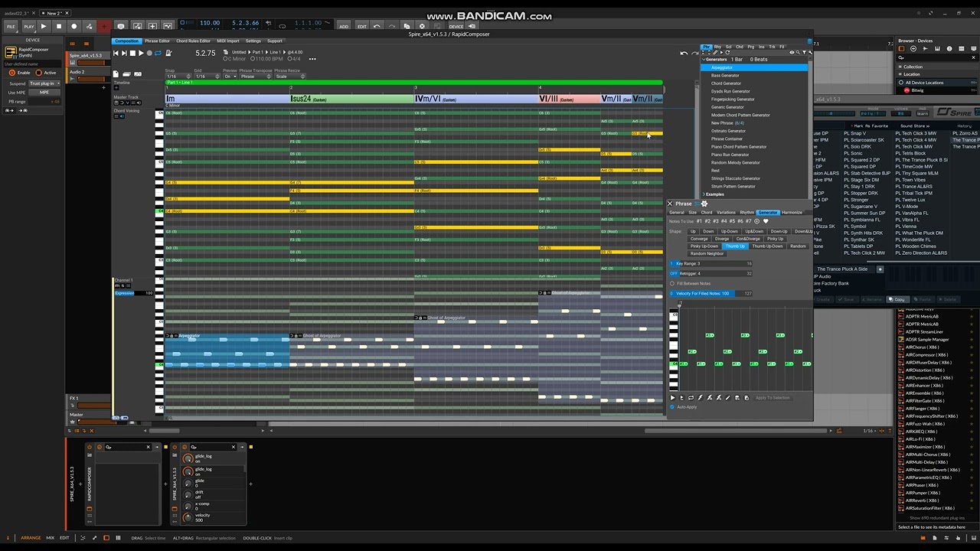Select Strum Pattern Generator

[733, 186]
